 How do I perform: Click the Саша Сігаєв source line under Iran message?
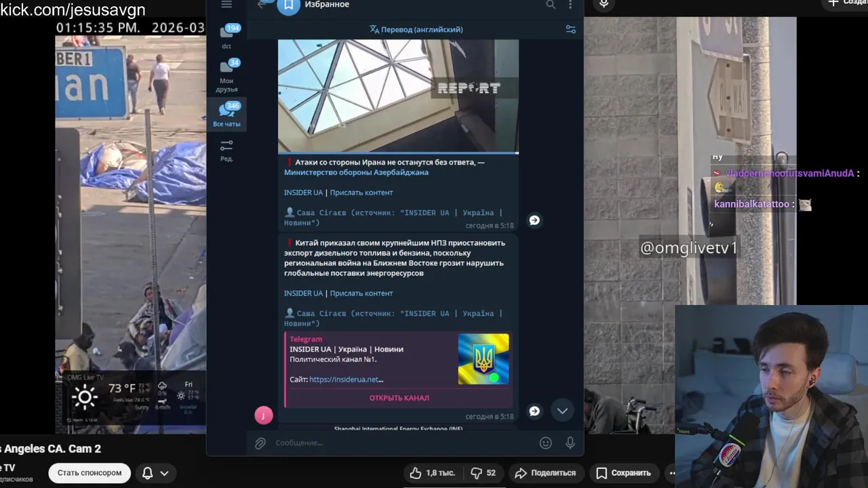point(393,218)
